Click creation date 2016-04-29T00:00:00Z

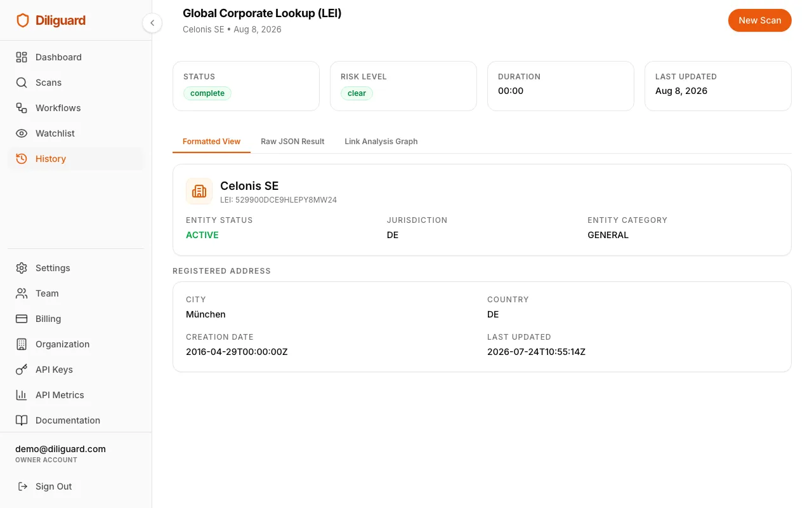pyautogui.click(x=237, y=352)
